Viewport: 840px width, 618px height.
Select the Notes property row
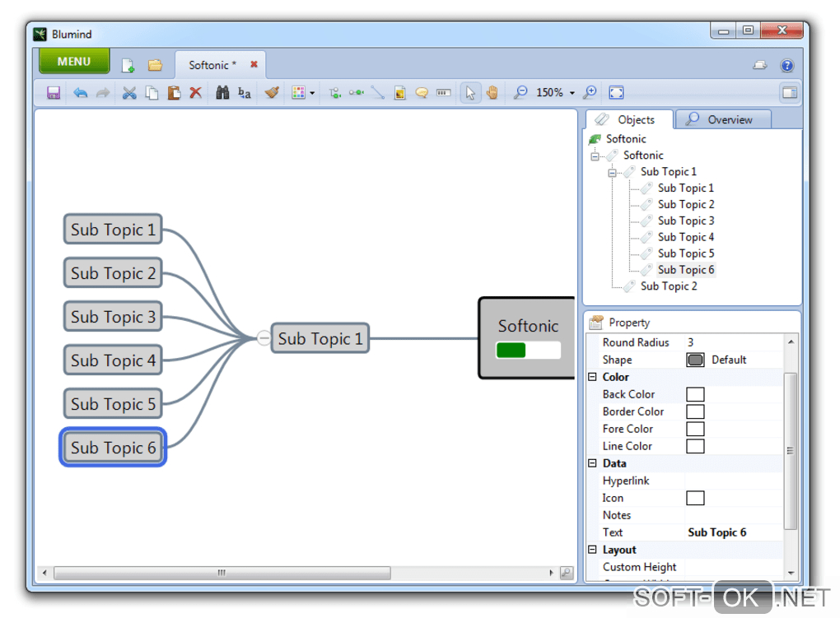coord(686,515)
